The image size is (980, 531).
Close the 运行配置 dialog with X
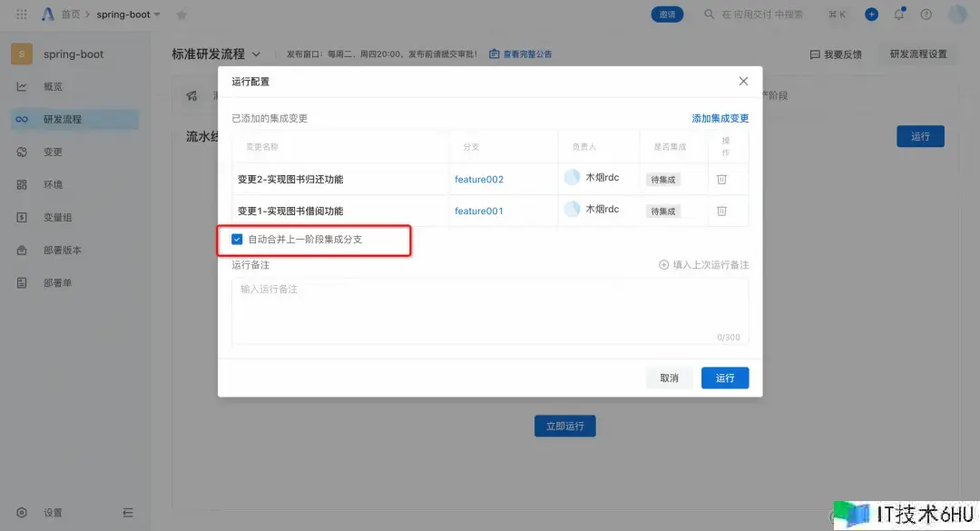coord(743,82)
